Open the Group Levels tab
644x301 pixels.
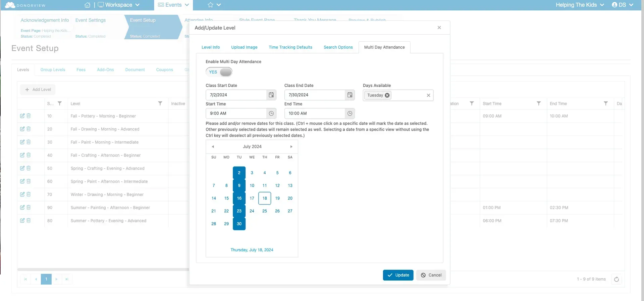point(53,70)
